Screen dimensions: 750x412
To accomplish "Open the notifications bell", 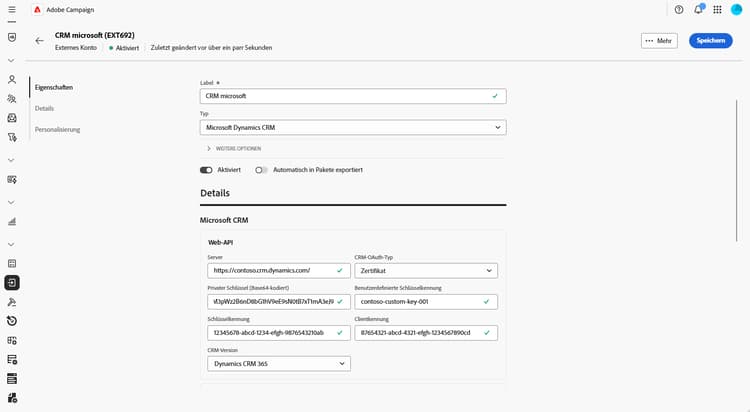I will pyautogui.click(x=699, y=10).
